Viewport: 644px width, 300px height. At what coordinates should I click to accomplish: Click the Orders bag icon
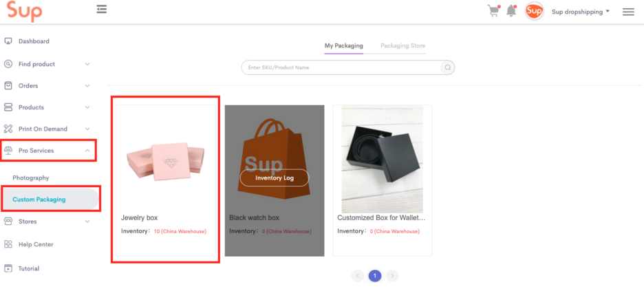[8, 85]
